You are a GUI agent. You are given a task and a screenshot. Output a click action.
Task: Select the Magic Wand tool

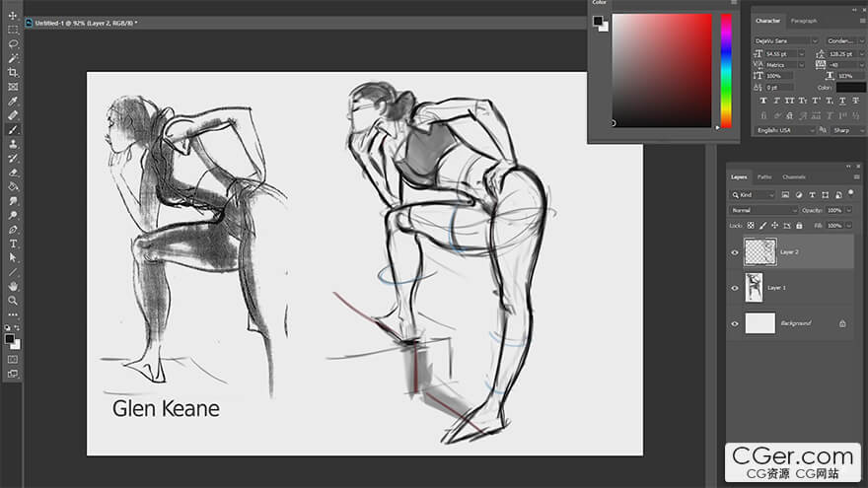(x=13, y=58)
